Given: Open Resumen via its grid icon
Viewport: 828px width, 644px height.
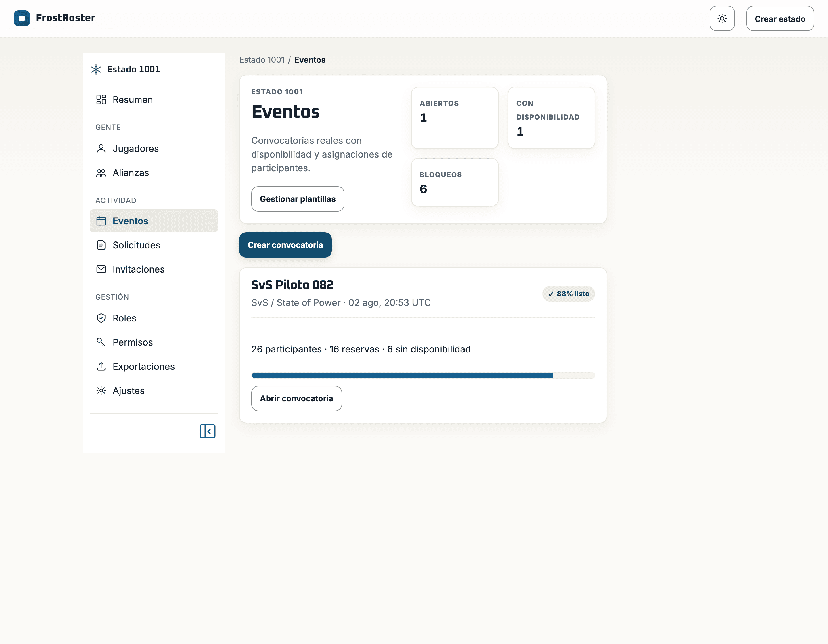Looking at the screenshot, I should tap(101, 100).
